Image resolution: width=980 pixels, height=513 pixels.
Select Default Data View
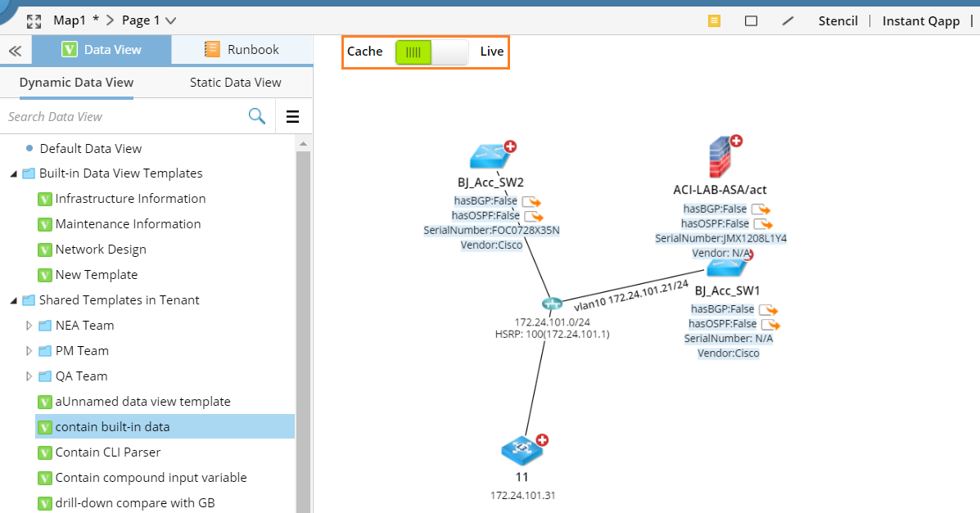[91, 149]
